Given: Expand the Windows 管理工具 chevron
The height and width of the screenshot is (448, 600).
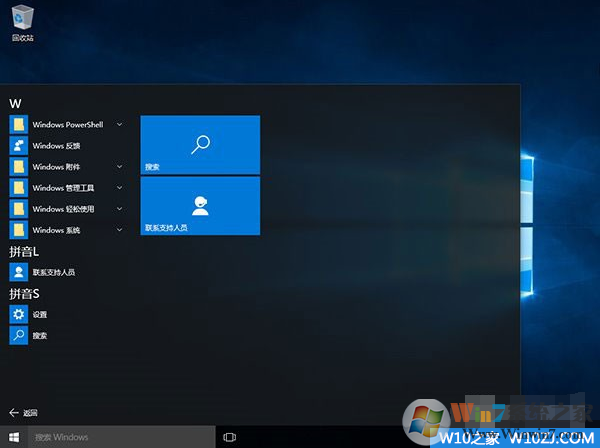Looking at the screenshot, I should point(120,188).
